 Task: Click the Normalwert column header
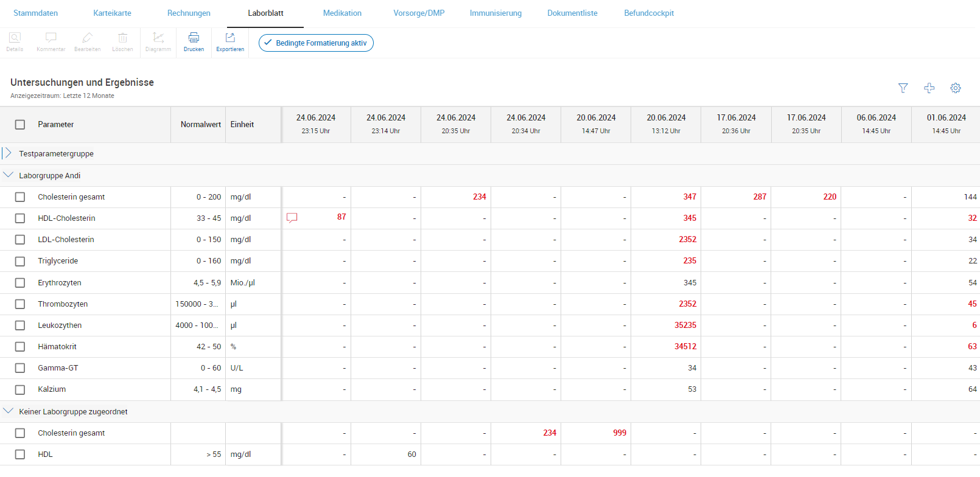200,125
